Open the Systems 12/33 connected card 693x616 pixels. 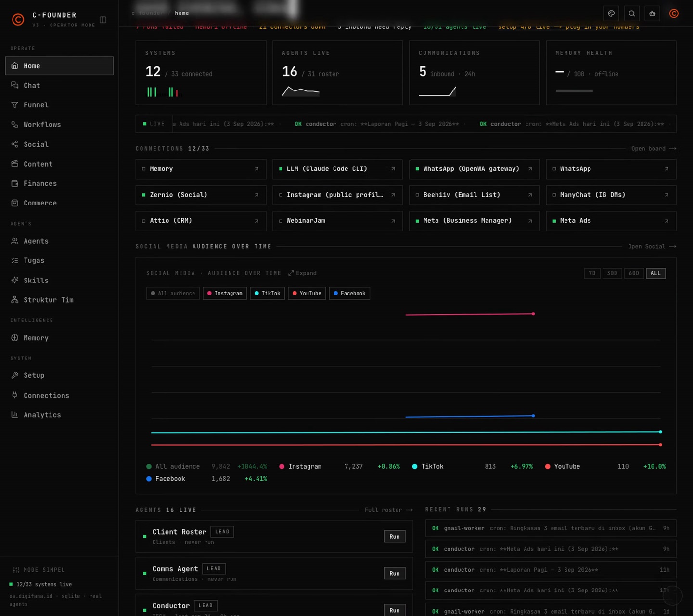201,73
